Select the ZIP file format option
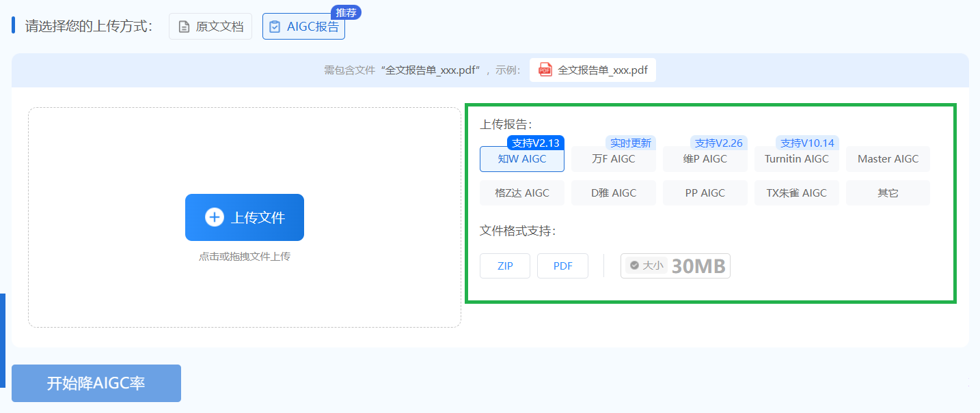 [x=505, y=266]
